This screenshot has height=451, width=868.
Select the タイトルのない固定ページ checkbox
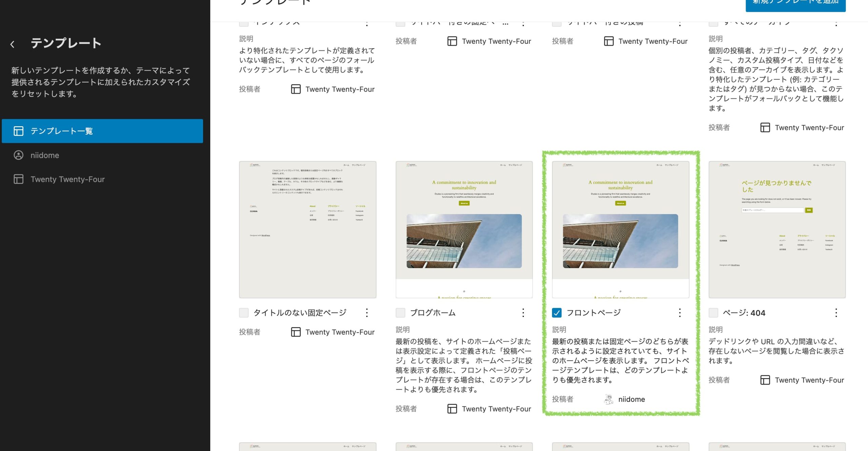(244, 313)
